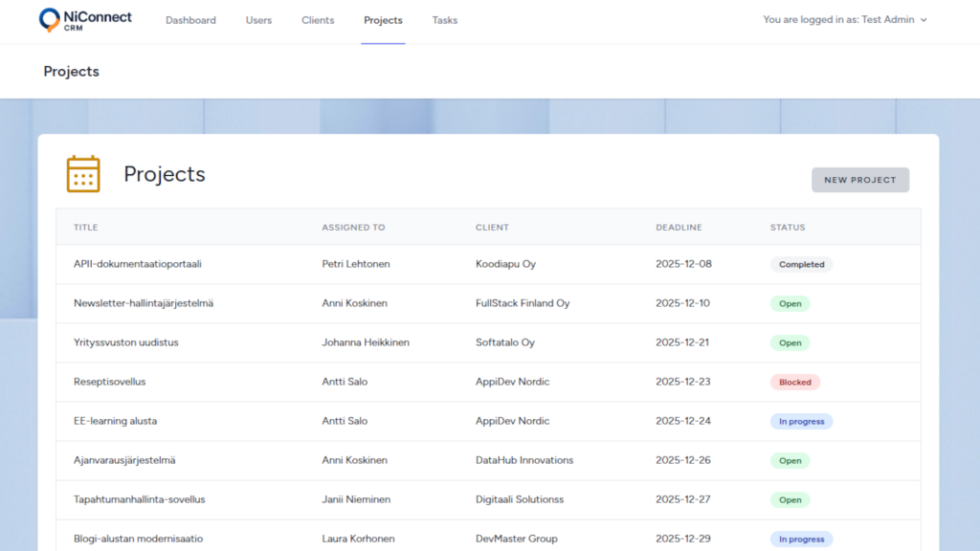Click Open badge for Yrityssvuston uudistus
This screenshot has height=551, width=980.
[790, 343]
